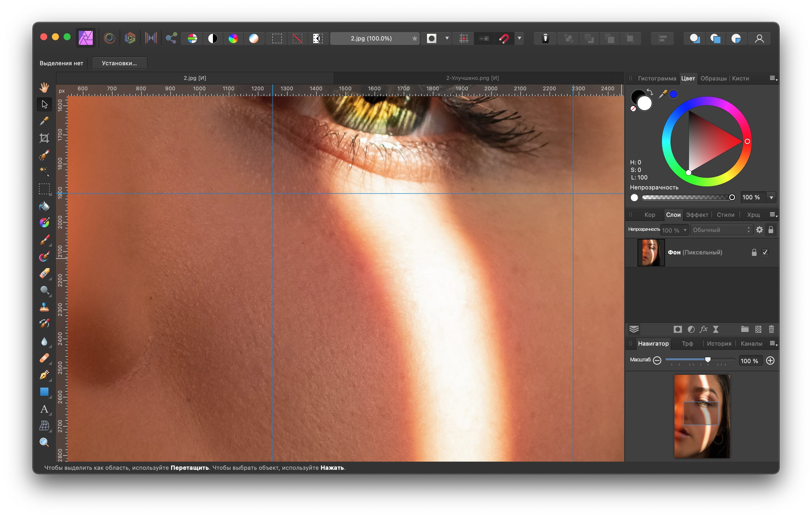The width and height of the screenshot is (812, 517).
Task: Toggle the Assistant tuxedo icon
Action: (x=545, y=38)
